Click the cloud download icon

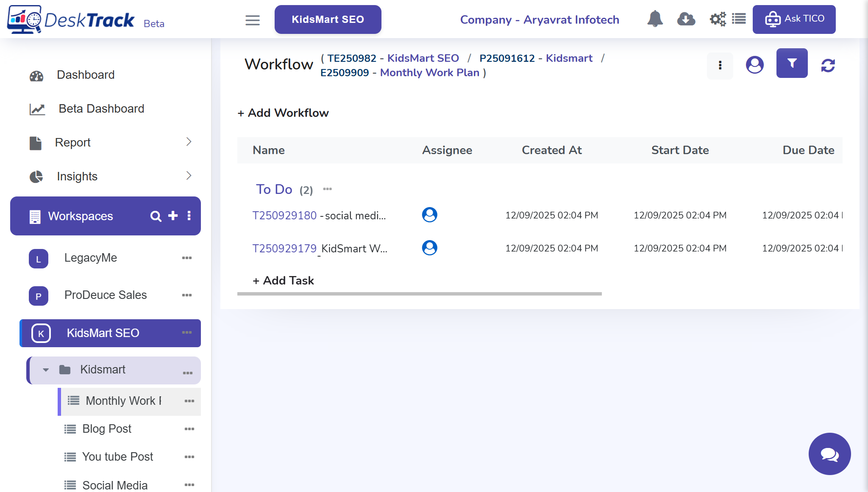pyautogui.click(x=686, y=19)
